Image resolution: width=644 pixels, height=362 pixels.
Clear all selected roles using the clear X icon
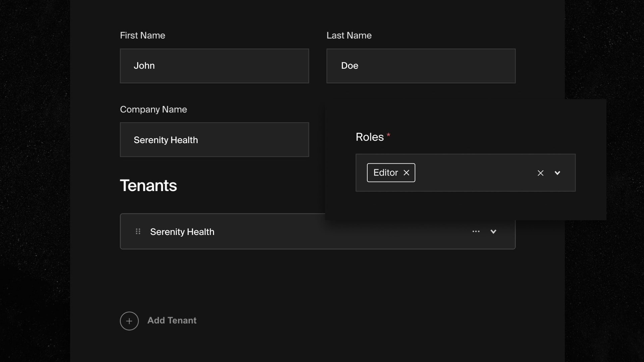click(540, 173)
